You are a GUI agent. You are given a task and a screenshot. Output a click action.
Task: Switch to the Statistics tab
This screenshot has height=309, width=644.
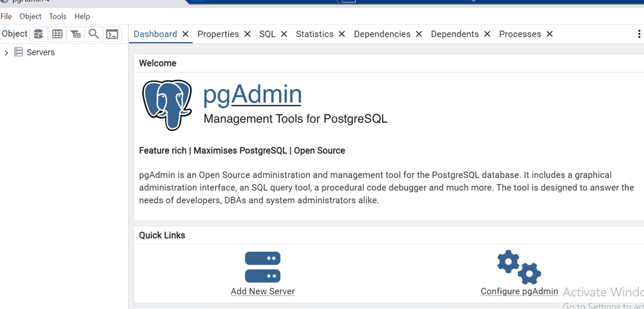tap(315, 34)
